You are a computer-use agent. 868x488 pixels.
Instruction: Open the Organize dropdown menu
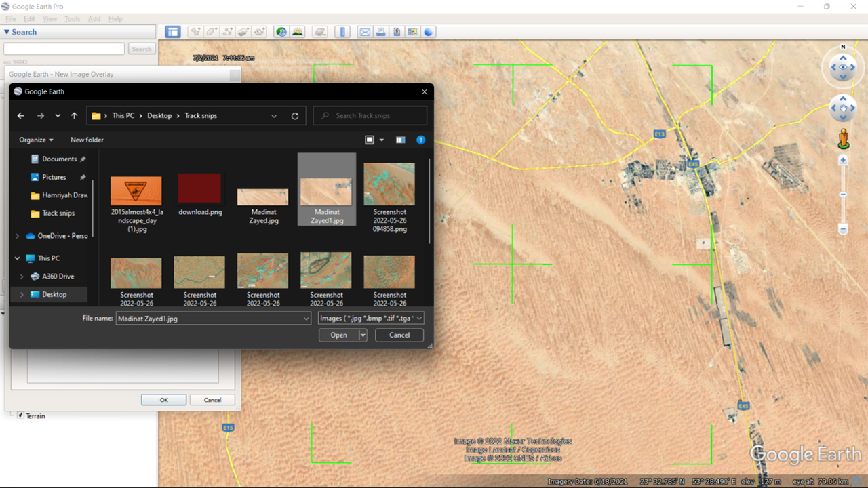pos(36,140)
